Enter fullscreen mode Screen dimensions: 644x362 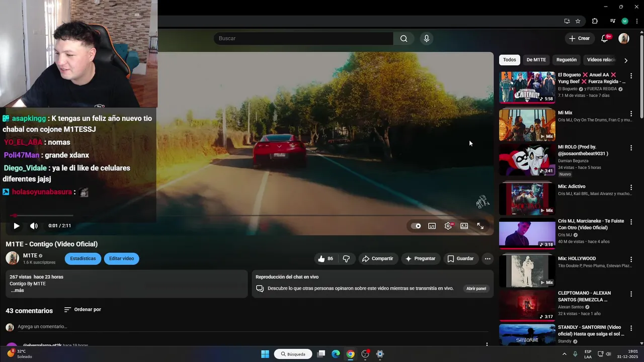(480, 226)
